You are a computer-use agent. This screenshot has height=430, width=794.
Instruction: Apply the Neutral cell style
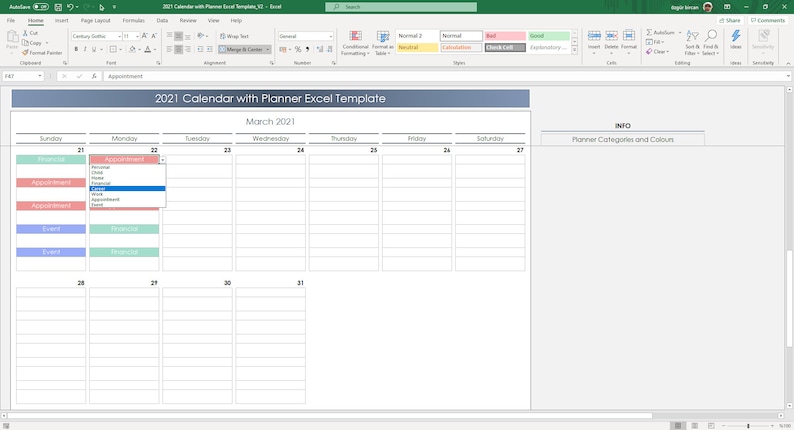click(x=417, y=48)
